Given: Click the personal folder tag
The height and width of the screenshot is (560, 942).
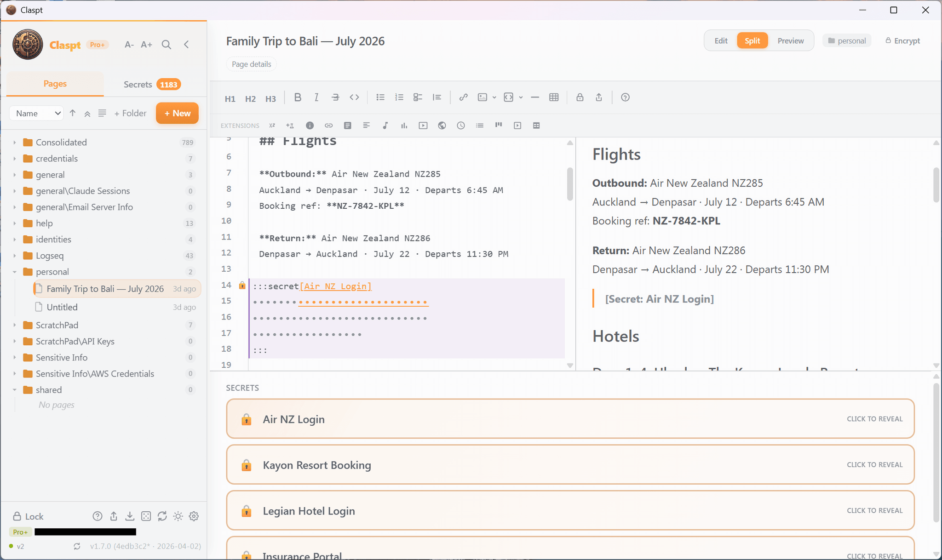Looking at the screenshot, I should point(847,40).
